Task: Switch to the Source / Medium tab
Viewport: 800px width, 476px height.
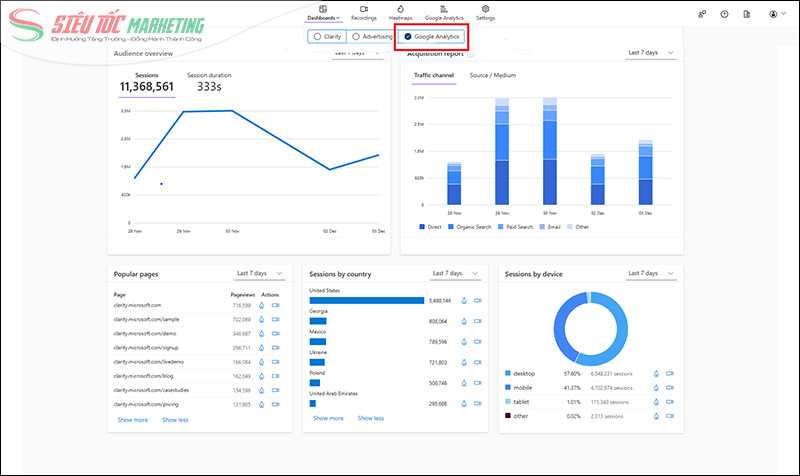Action: 492,76
